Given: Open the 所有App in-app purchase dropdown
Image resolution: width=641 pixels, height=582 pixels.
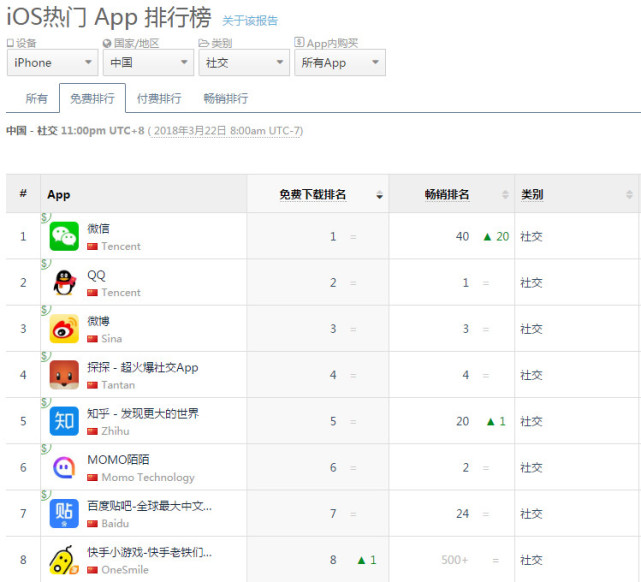Looking at the screenshot, I should pos(340,63).
